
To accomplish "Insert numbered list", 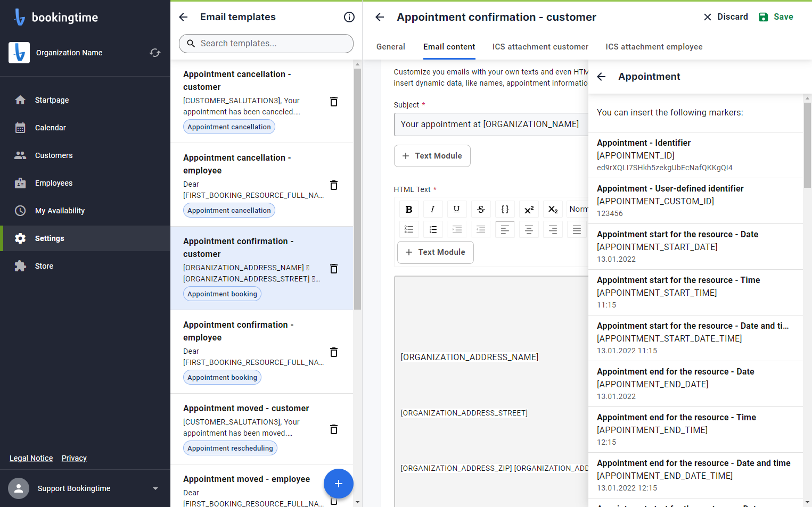I will click(x=433, y=229).
